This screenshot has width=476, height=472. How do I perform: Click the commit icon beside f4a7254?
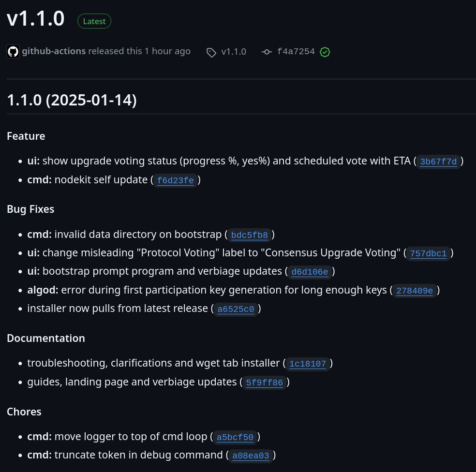point(267,52)
